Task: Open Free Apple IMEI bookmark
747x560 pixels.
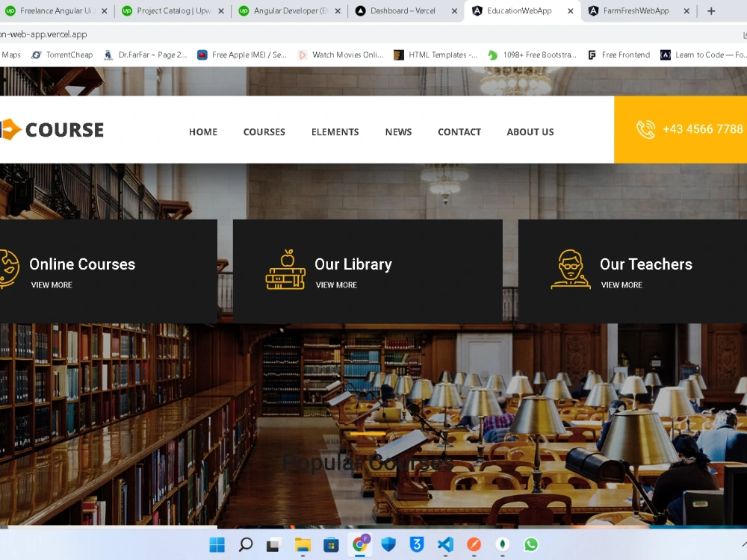Action: (x=243, y=55)
